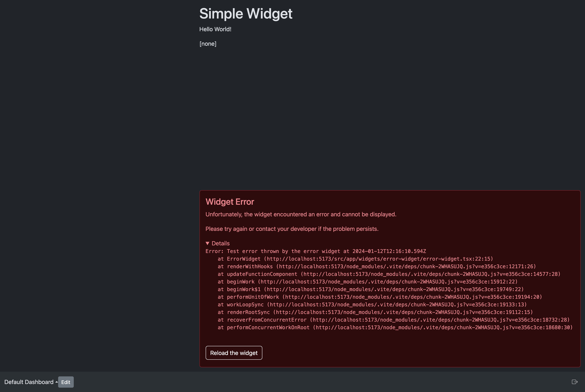Click the 'at beginWork$1' stack trace line
Viewport: 585px width, 392px height.
(x=371, y=289)
